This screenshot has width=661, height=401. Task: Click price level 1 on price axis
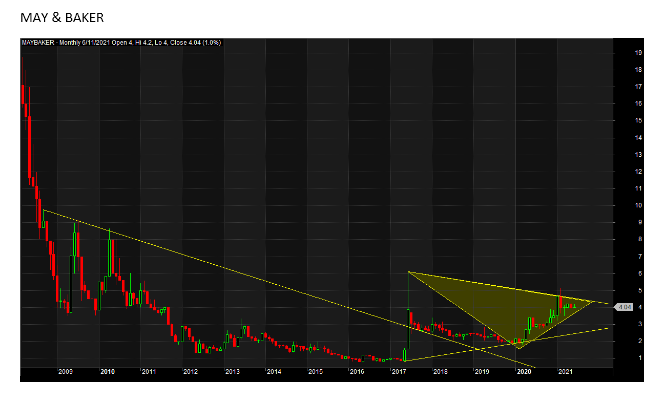pyautogui.click(x=640, y=358)
